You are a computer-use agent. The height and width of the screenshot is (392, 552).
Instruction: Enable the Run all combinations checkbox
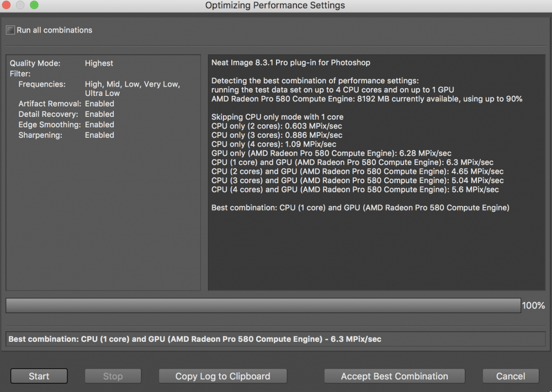pyautogui.click(x=10, y=30)
